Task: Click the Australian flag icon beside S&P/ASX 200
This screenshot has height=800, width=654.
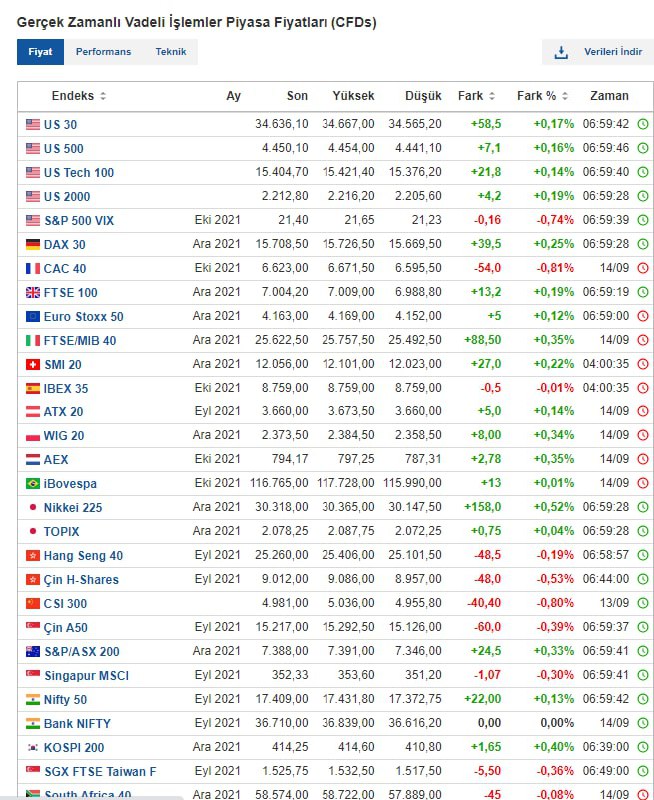Action: pyautogui.click(x=33, y=652)
